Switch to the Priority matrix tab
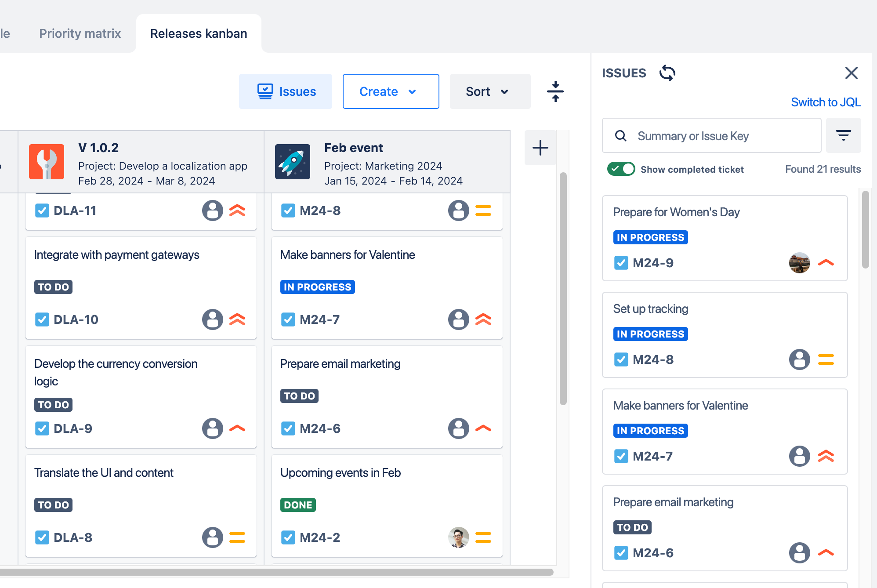 tap(80, 33)
